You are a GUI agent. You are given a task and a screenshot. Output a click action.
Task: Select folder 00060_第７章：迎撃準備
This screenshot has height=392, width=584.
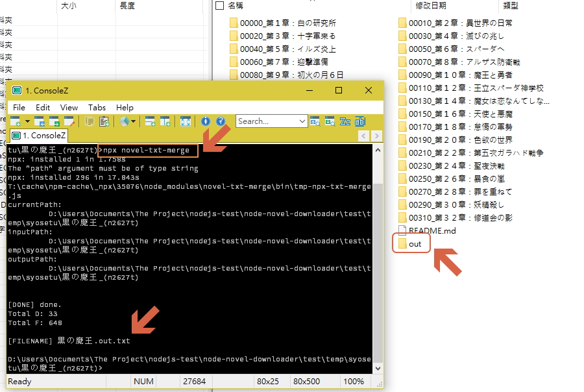click(x=279, y=62)
